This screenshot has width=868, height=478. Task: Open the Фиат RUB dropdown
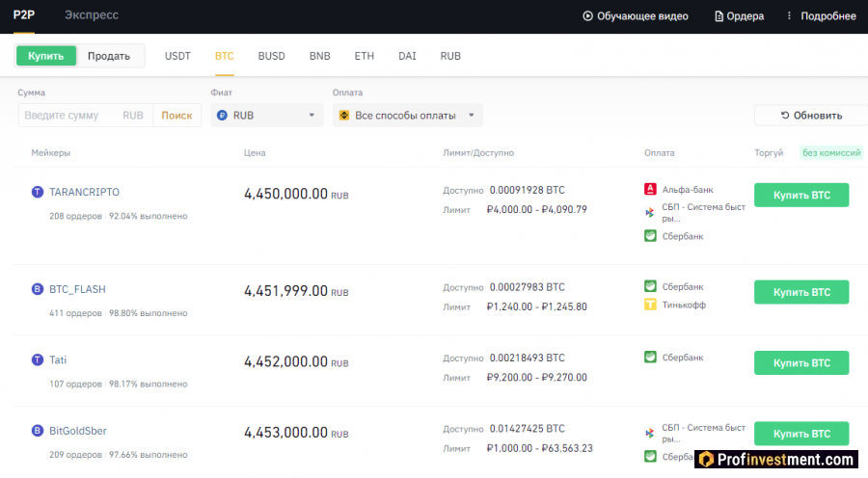pyautogui.click(x=267, y=115)
